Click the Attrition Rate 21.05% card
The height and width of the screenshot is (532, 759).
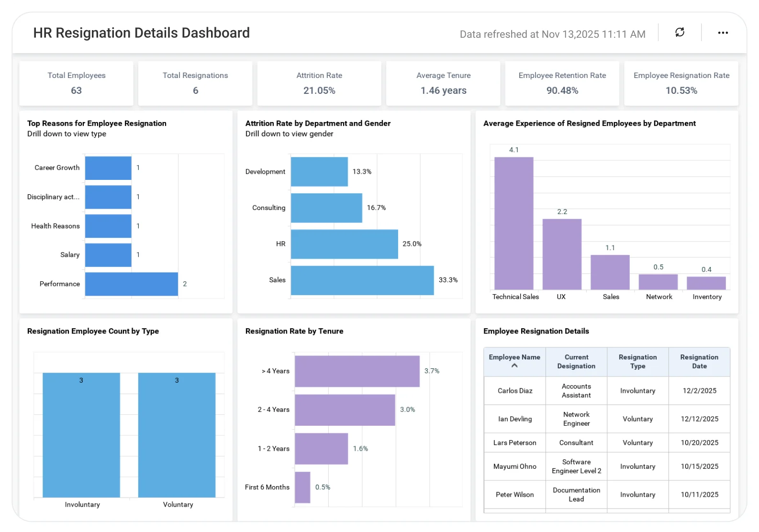319,83
